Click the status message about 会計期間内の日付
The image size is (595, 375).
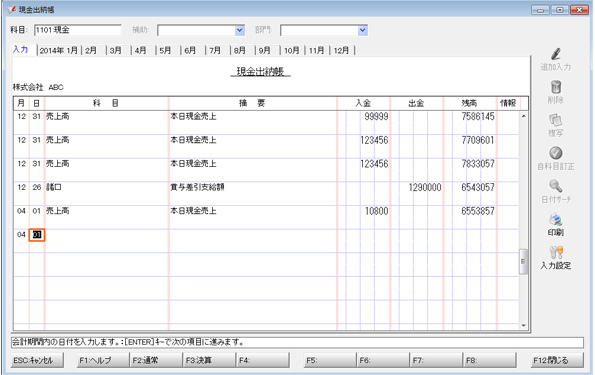pyautogui.click(x=128, y=342)
